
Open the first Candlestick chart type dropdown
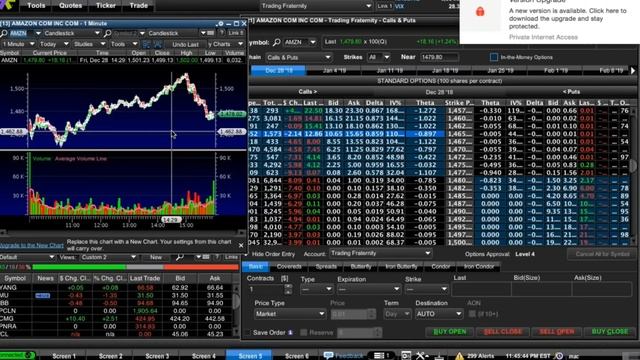click(72, 33)
